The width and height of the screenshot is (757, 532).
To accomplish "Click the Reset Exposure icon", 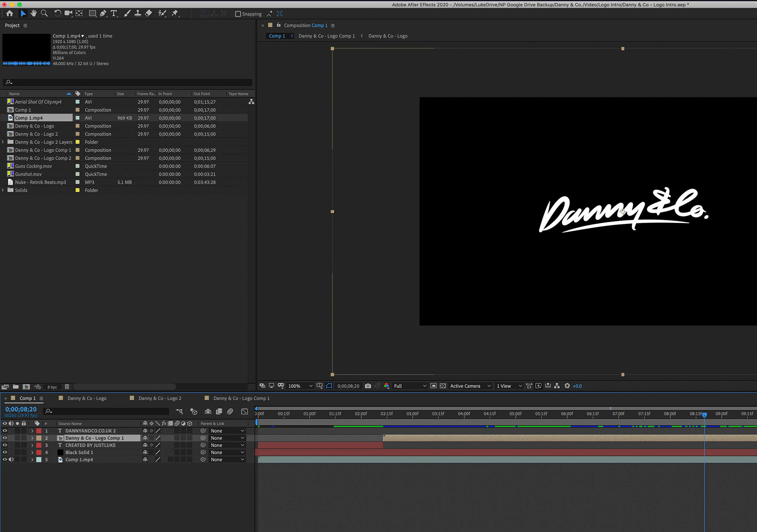I will click(x=567, y=386).
